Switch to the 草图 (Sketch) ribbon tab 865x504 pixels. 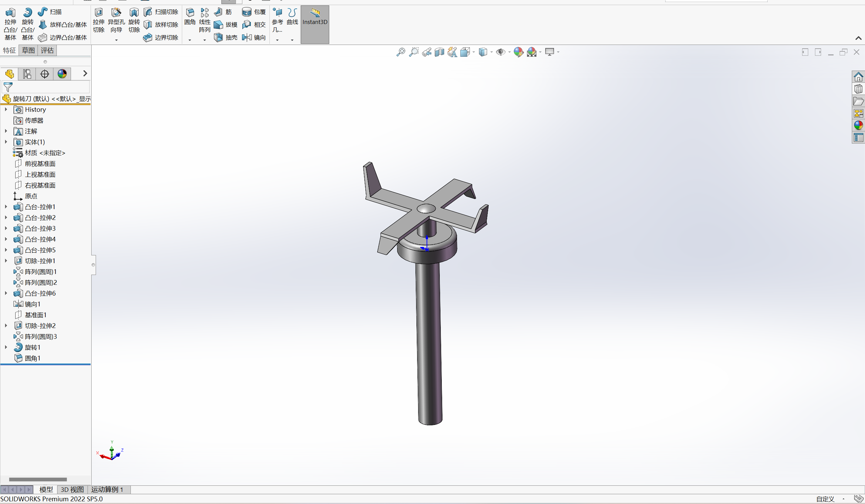(28, 51)
